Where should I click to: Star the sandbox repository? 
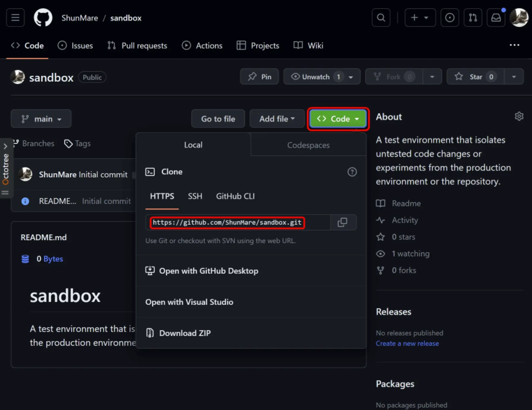(x=475, y=77)
